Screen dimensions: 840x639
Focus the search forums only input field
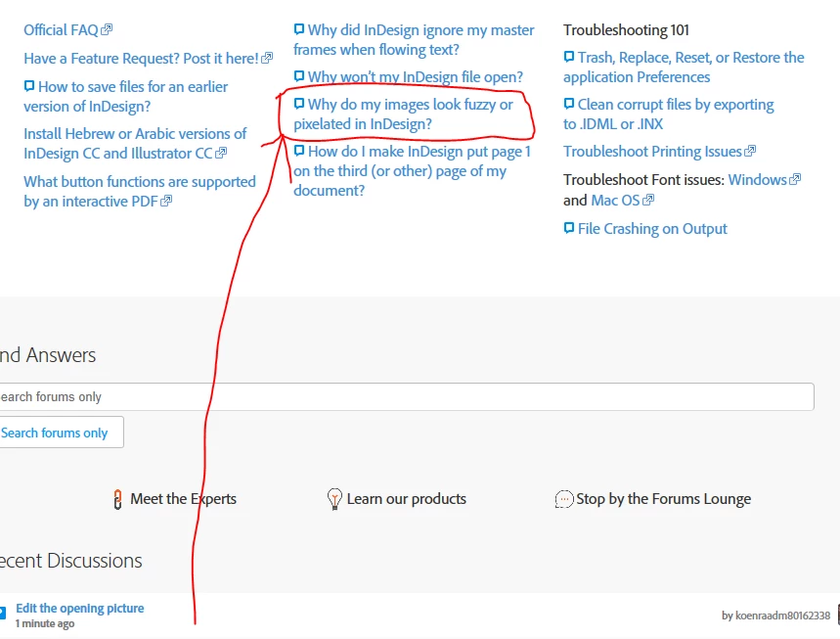click(407, 396)
